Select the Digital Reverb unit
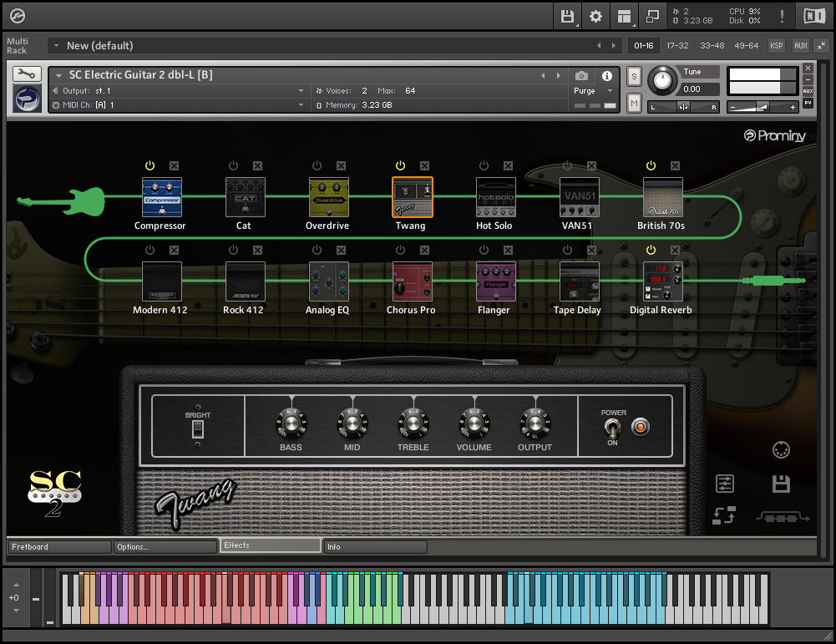Viewport: 836px width, 644px height. click(x=663, y=281)
